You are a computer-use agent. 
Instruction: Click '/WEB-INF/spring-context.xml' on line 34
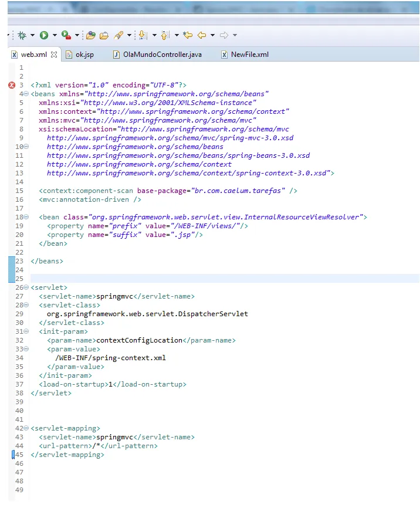110,358
